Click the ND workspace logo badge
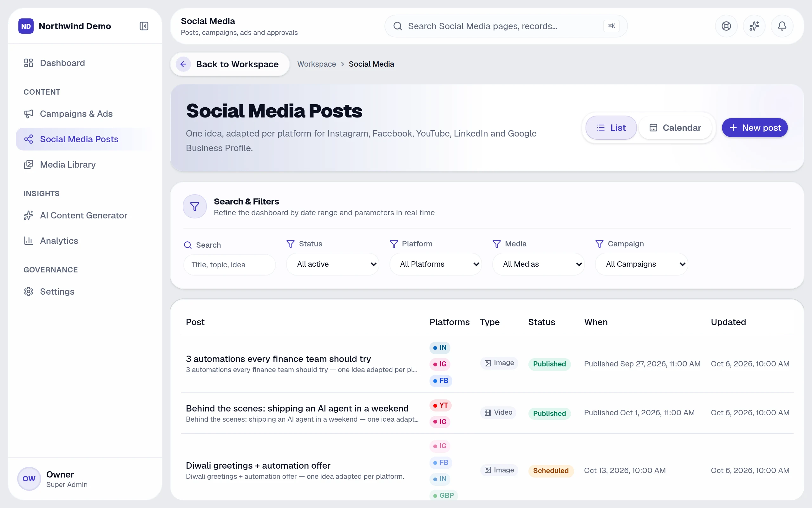812x508 pixels. [x=26, y=26]
